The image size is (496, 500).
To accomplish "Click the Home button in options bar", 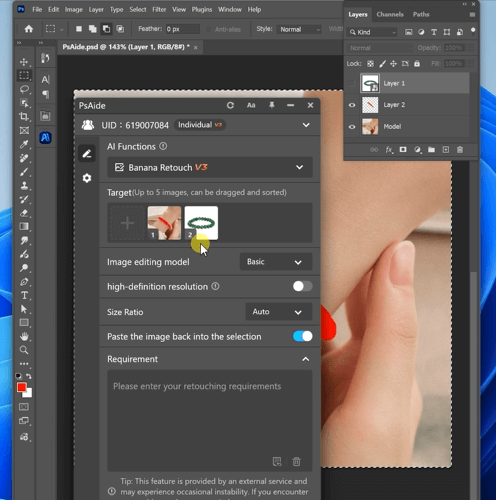I will pos(29,29).
